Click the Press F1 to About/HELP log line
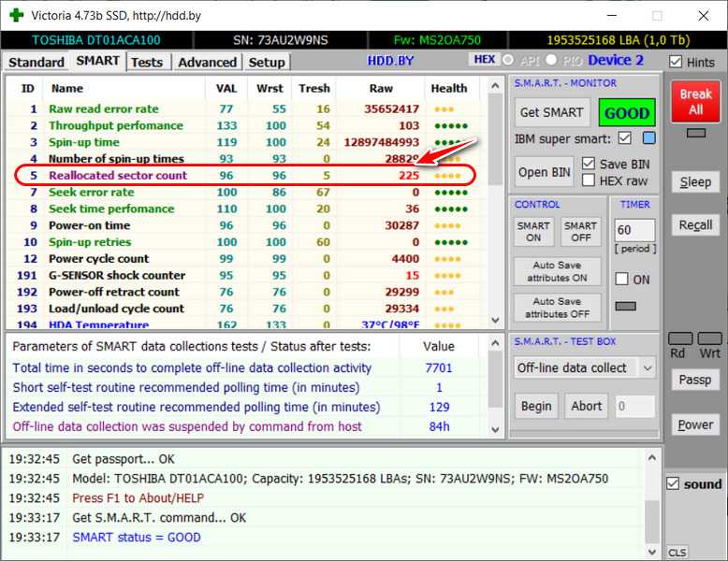The image size is (728, 561). (x=138, y=498)
